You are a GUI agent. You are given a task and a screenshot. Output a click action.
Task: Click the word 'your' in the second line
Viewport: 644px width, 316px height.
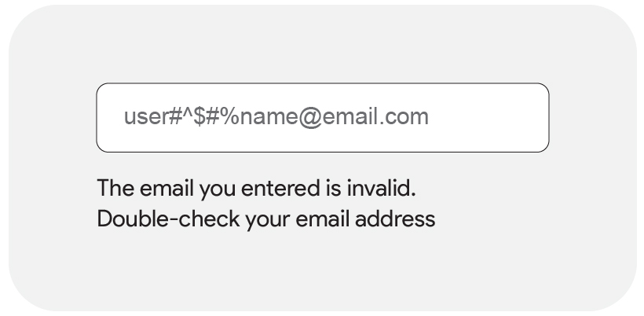pos(268,221)
